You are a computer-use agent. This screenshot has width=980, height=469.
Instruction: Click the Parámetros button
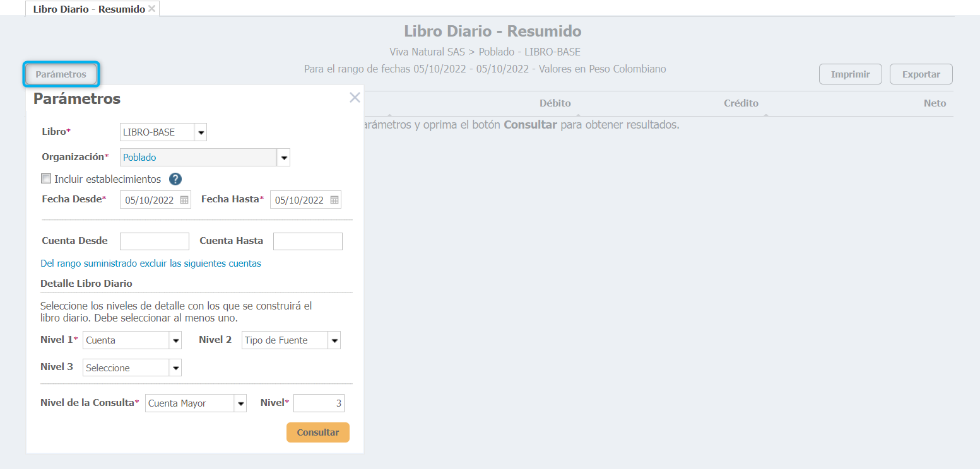click(x=61, y=74)
